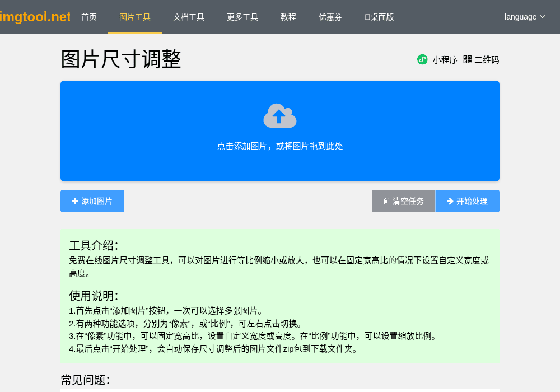Click the QR code icon
The width and height of the screenshot is (560, 392).
467,59
